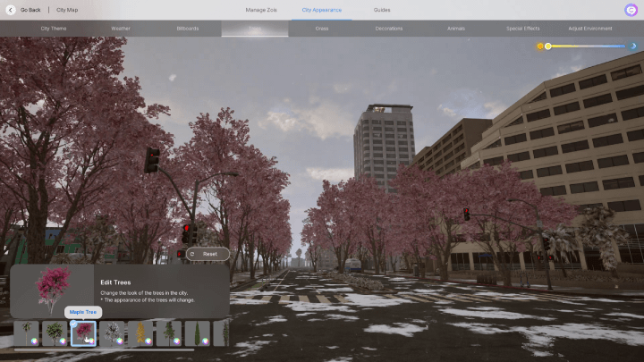Click the Go Back arrow icon

click(11, 9)
